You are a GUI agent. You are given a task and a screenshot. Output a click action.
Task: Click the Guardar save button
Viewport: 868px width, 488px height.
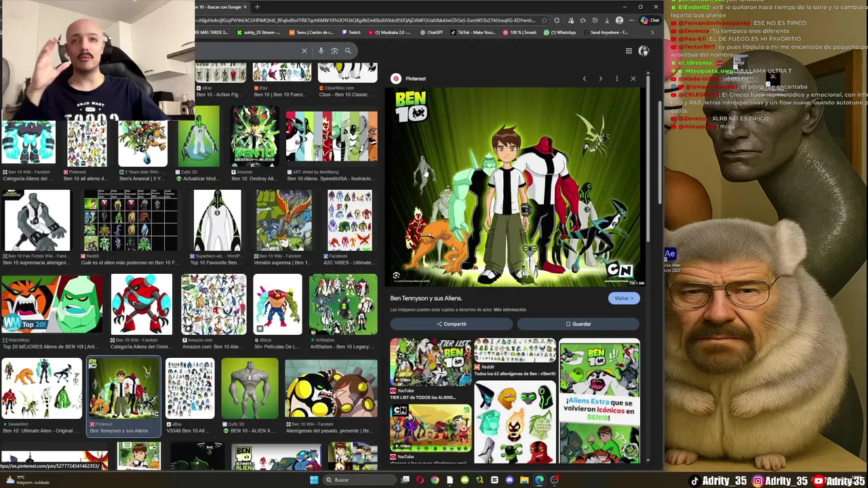(578, 324)
